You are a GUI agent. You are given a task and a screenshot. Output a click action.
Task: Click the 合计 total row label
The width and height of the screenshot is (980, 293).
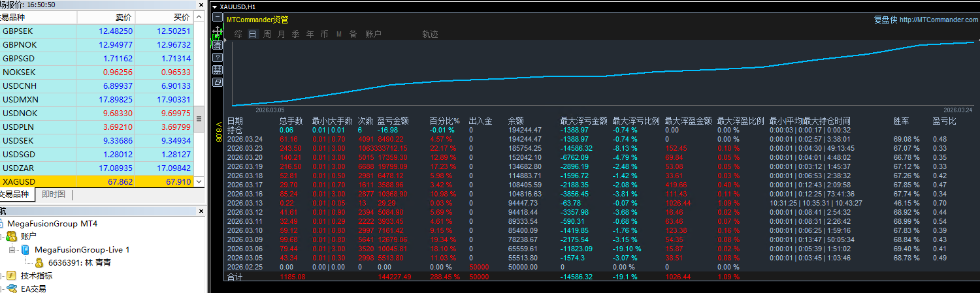(235, 277)
